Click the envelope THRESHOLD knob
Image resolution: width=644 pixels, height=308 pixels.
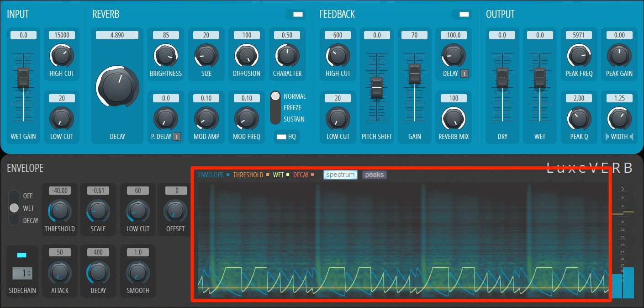pos(59,211)
